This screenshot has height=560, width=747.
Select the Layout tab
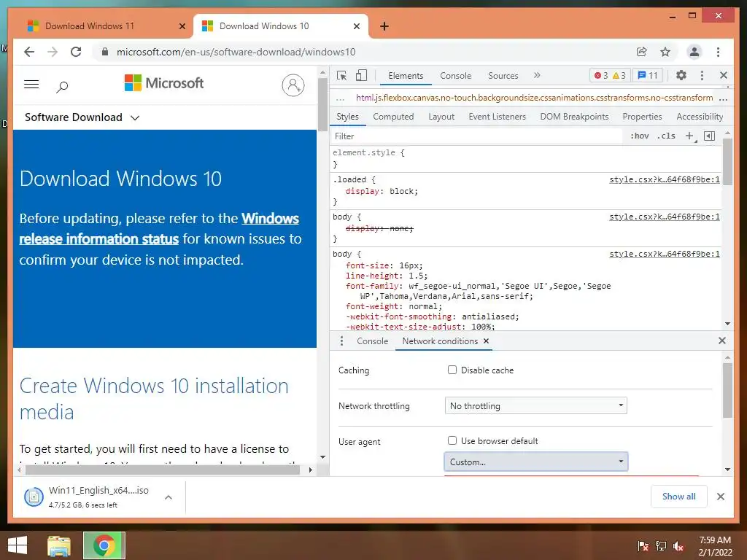click(x=441, y=117)
